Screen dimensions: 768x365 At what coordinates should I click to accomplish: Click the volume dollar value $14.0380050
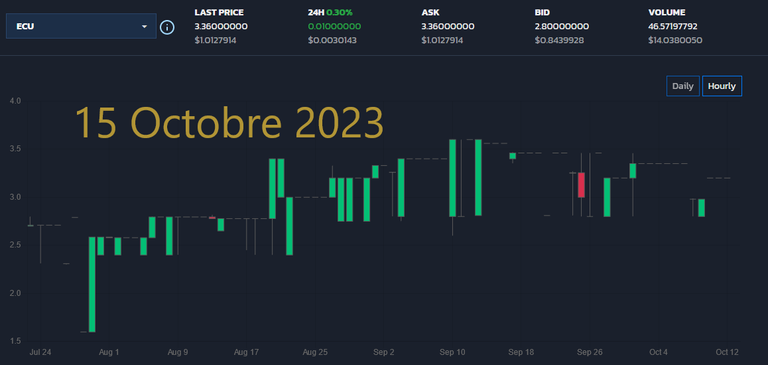pyautogui.click(x=675, y=40)
